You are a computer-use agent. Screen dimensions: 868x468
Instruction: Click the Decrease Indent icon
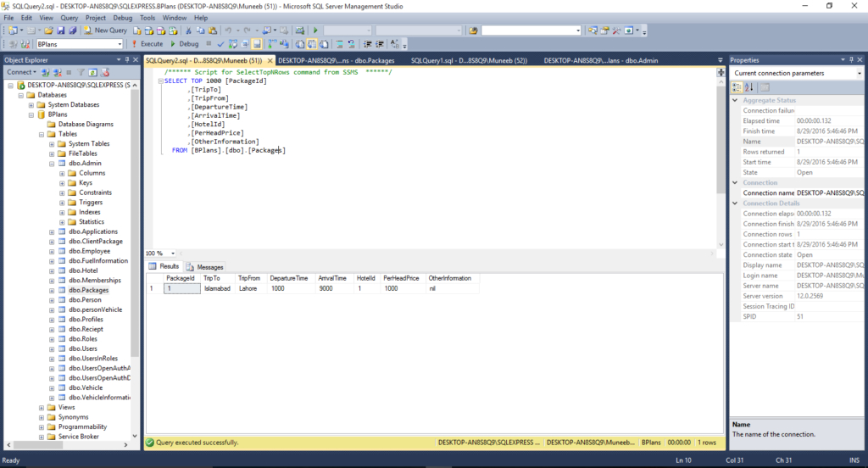(x=367, y=44)
